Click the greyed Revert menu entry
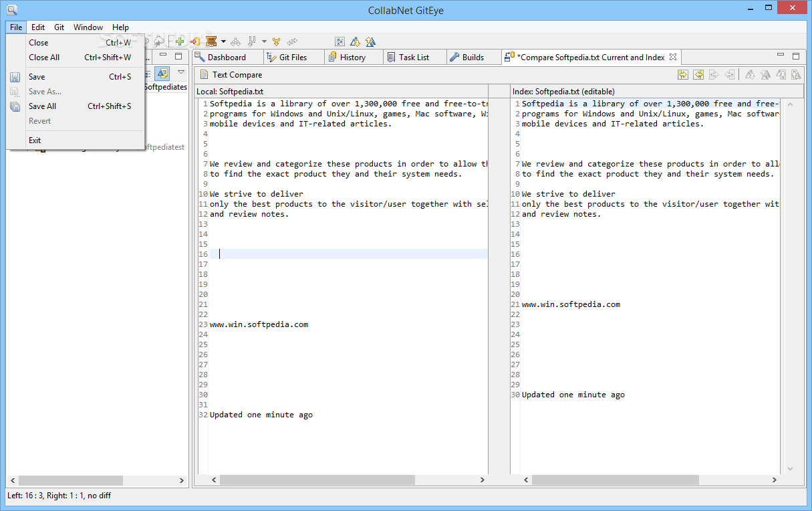Viewport: 812px width, 511px height. [76, 121]
